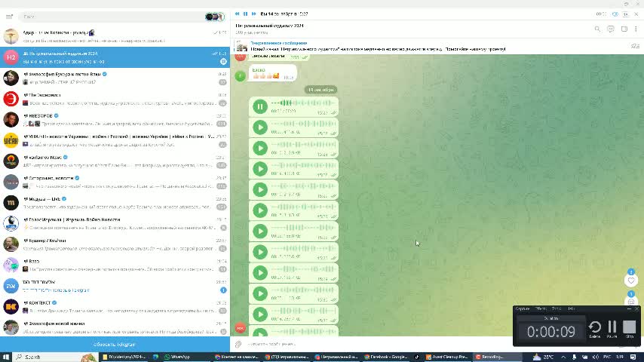Stop the screen recording
The width and height of the screenshot is (644, 362).
(x=630, y=327)
